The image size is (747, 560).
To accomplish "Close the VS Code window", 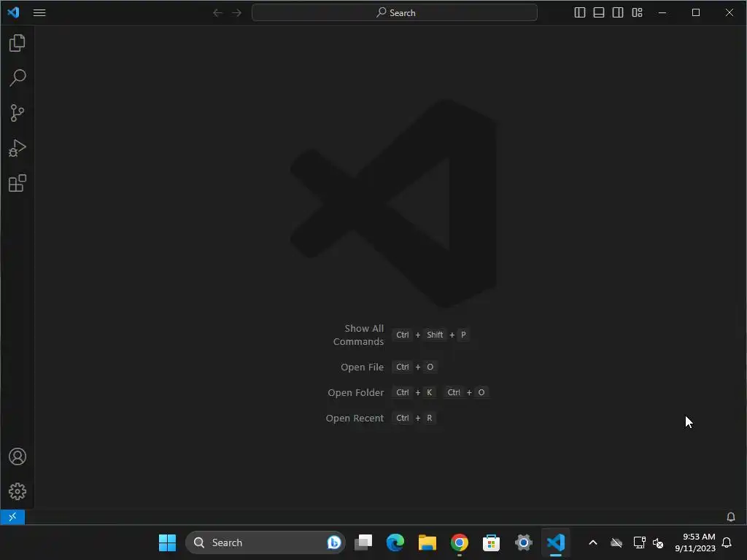I will [x=729, y=13].
